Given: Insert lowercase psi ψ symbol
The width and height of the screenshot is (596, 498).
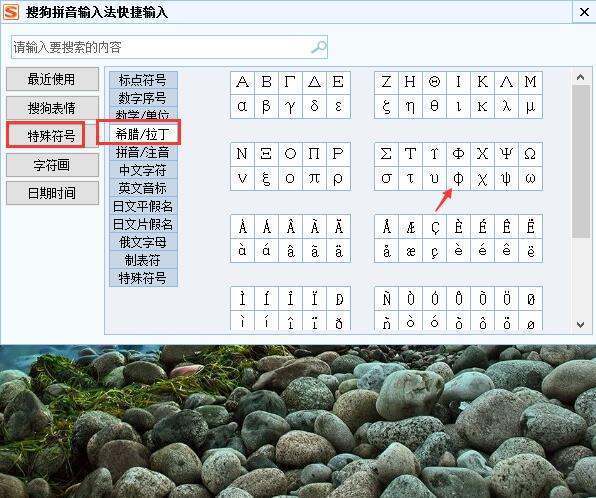Looking at the screenshot, I should tap(506, 178).
